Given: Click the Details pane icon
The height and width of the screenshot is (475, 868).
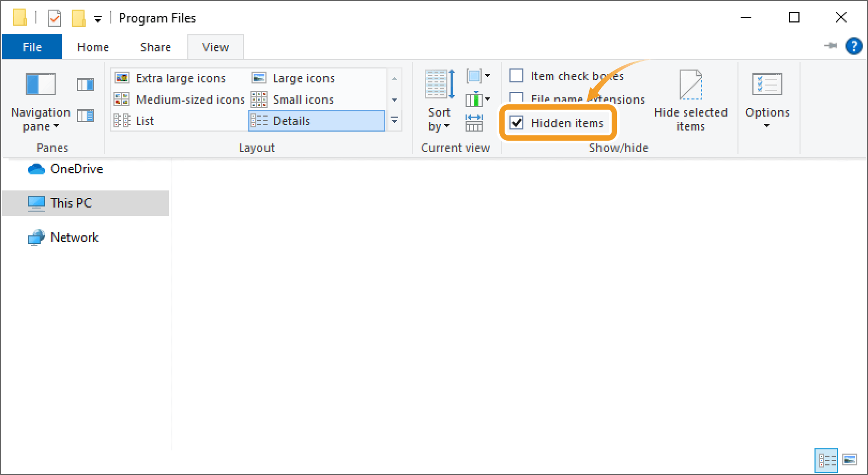Looking at the screenshot, I should (85, 116).
